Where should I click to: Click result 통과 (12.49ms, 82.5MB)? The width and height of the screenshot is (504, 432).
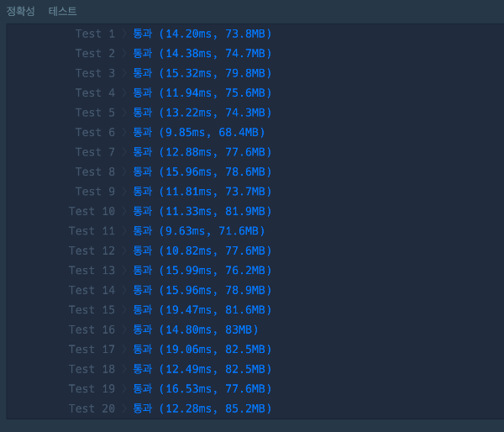click(202, 369)
